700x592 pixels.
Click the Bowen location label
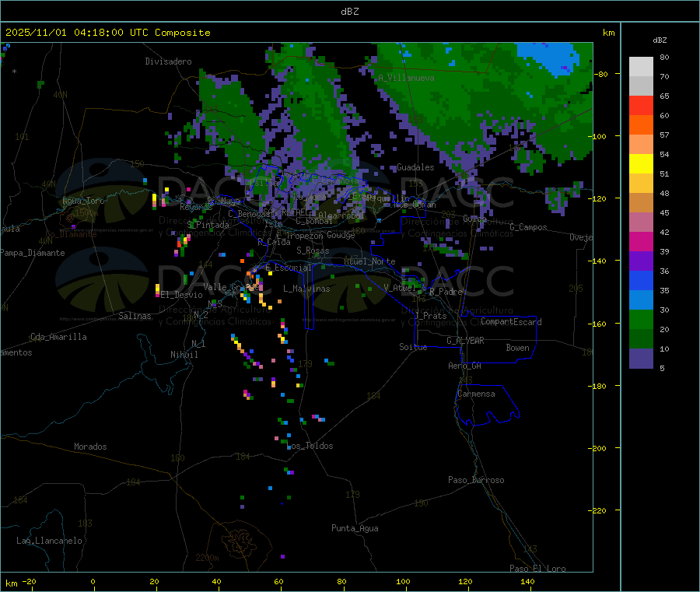click(517, 348)
